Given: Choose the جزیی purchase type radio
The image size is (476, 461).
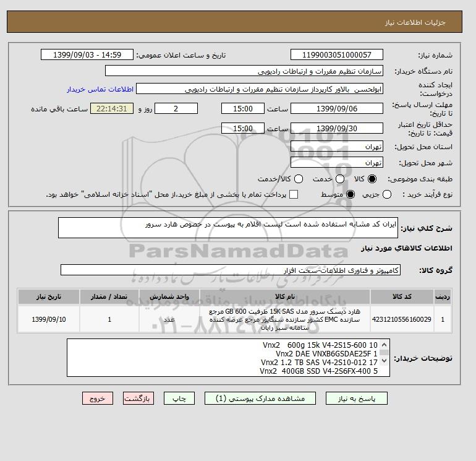Looking at the screenshot, I should (x=387, y=194).
